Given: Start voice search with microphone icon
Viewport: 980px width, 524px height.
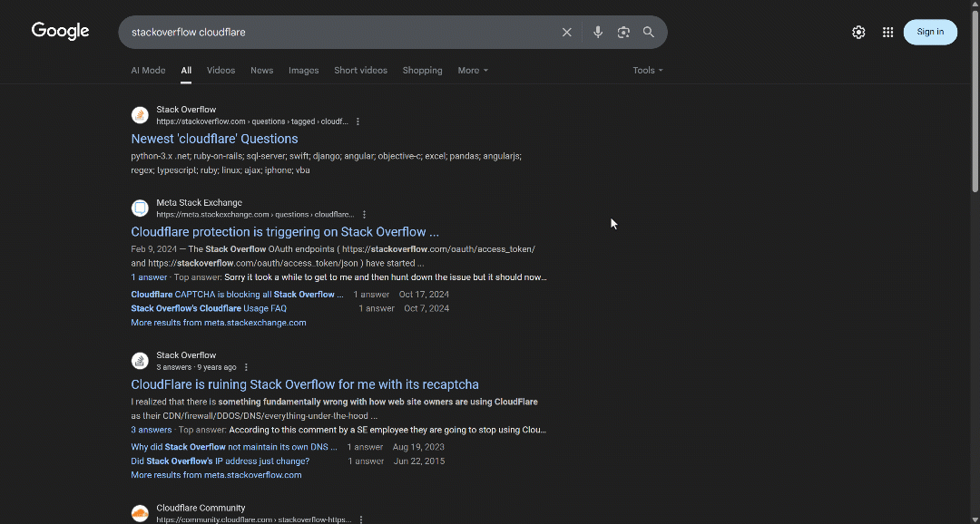Looking at the screenshot, I should pyautogui.click(x=598, y=32).
